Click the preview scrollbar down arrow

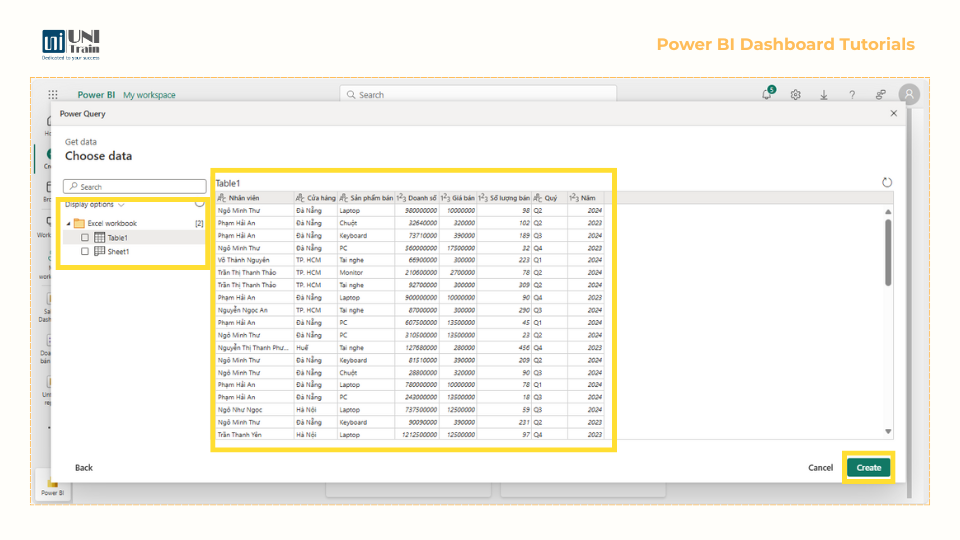tap(888, 432)
